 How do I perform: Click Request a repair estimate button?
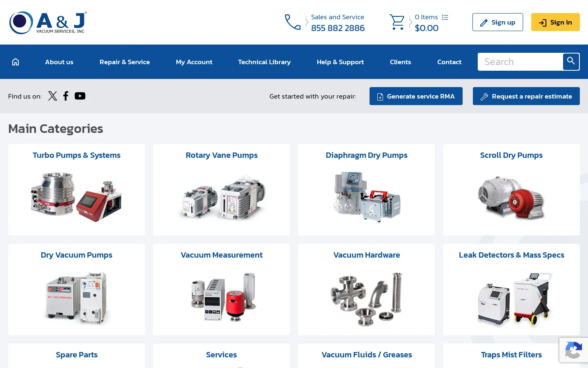point(526,96)
